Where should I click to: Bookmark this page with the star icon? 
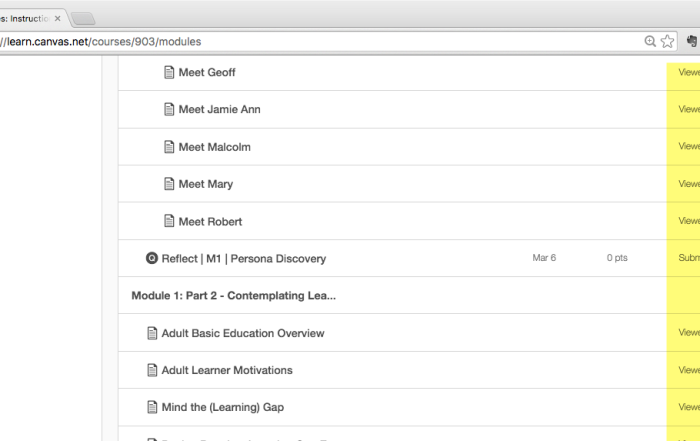pyautogui.click(x=668, y=41)
